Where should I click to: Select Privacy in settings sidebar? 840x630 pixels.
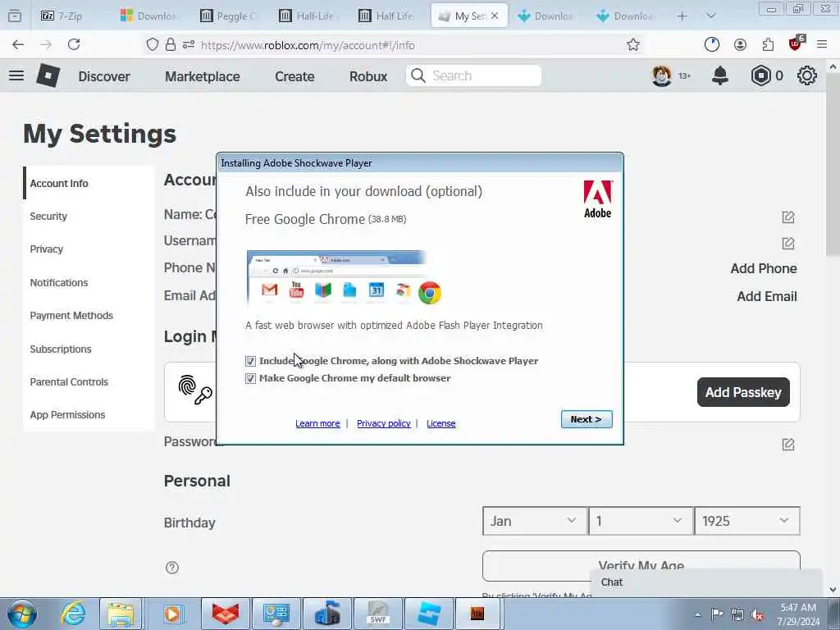point(47,249)
